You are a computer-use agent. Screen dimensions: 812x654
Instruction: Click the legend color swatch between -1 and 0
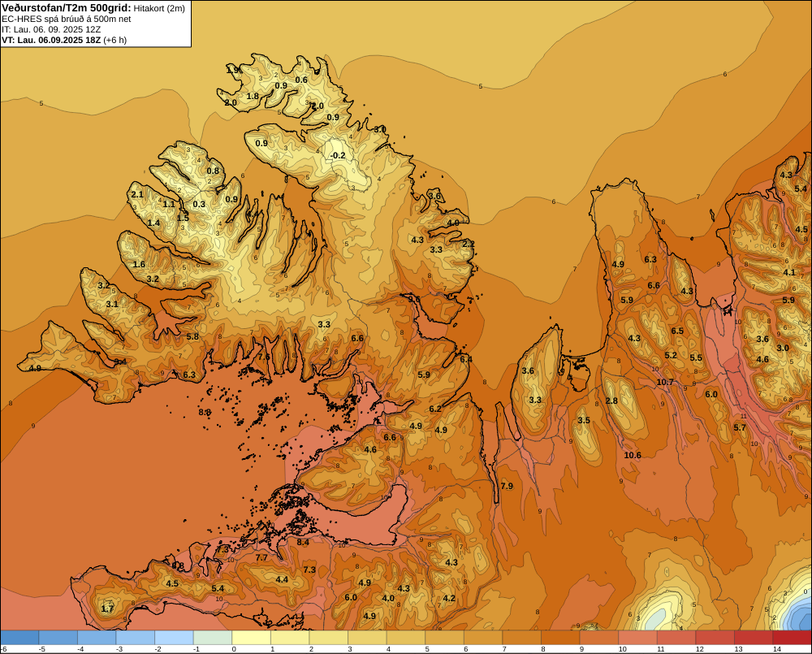point(212,638)
